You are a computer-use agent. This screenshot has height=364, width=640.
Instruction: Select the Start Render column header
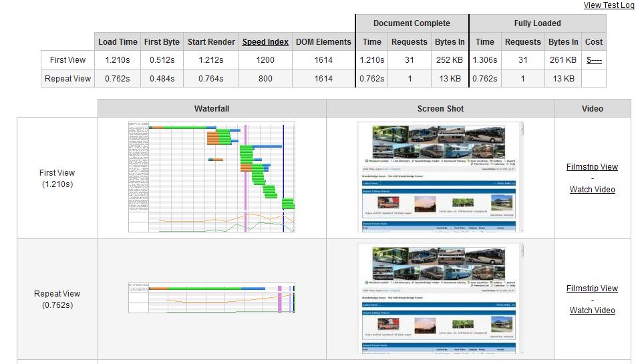coord(211,41)
